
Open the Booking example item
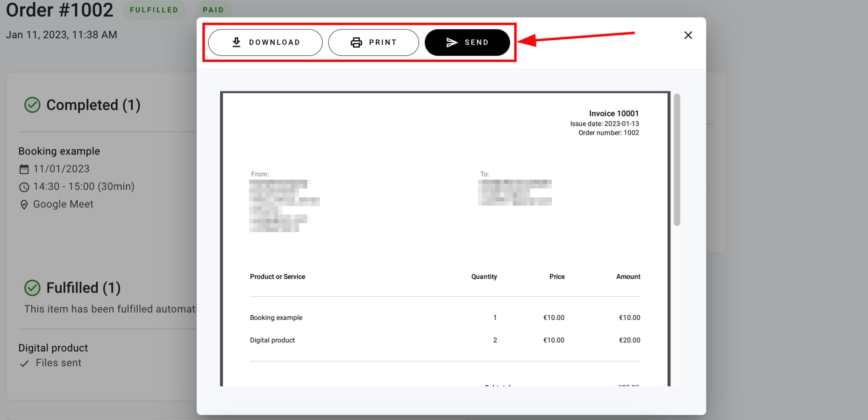59,151
